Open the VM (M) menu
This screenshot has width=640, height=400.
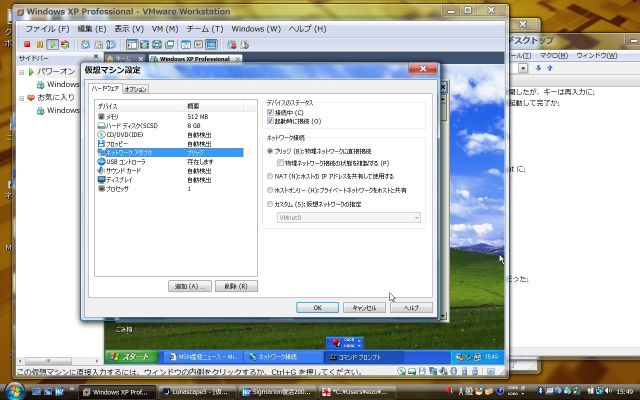pyautogui.click(x=165, y=29)
